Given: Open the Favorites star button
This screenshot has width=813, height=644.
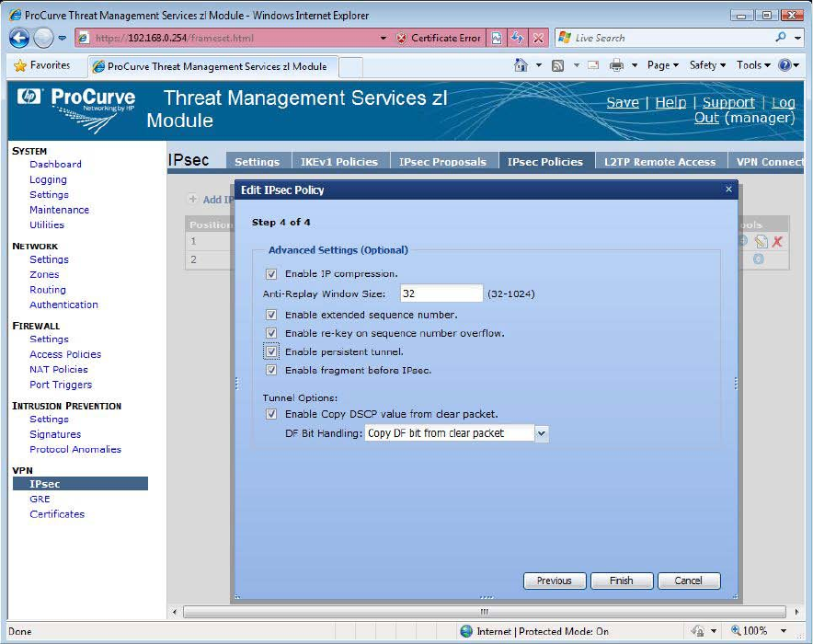Looking at the screenshot, I should click(x=42, y=65).
